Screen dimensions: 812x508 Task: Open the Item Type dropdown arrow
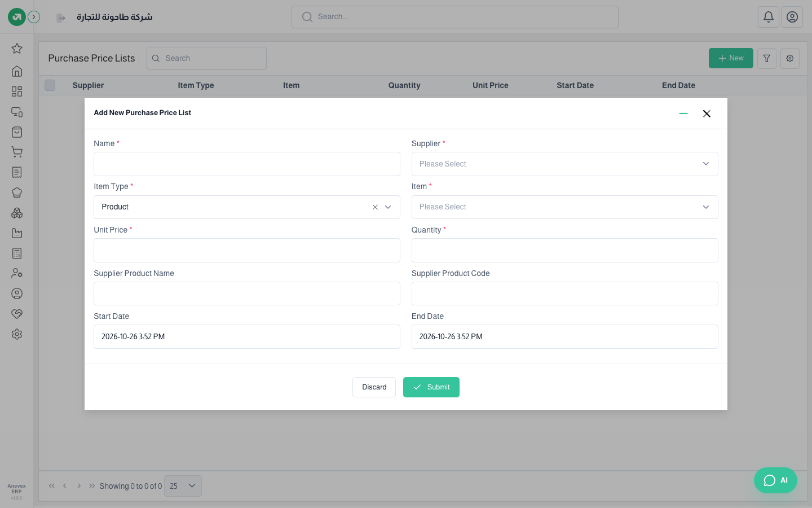coord(388,207)
